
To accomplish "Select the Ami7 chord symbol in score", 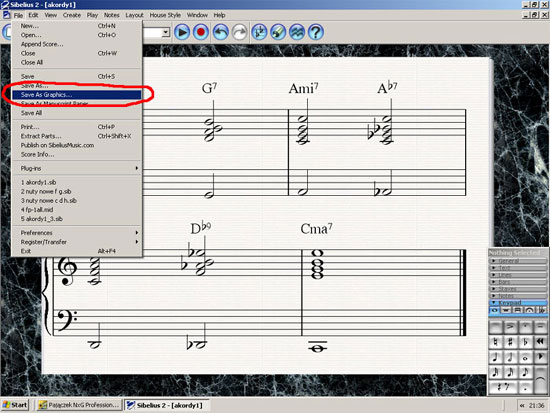I will (x=303, y=88).
